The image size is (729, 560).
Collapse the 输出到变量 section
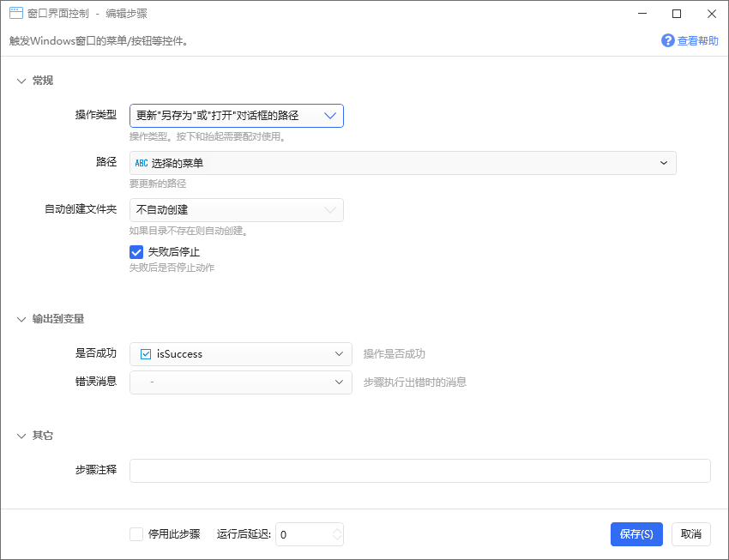(x=21, y=319)
